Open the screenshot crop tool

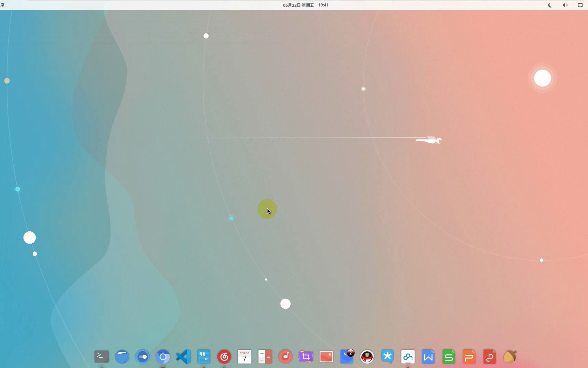(306, 357)
